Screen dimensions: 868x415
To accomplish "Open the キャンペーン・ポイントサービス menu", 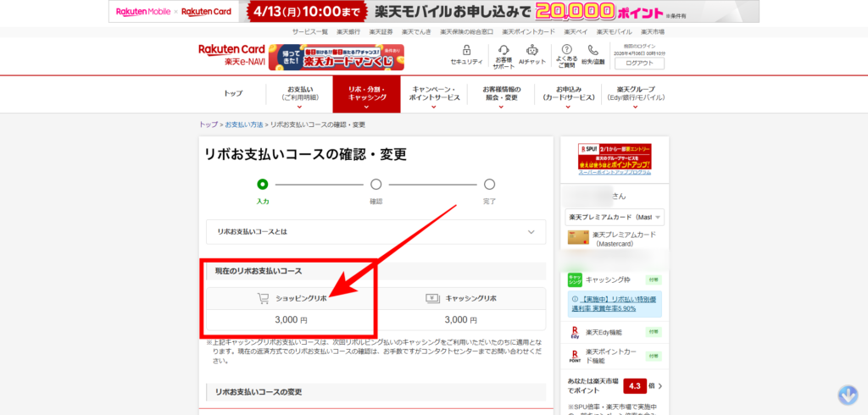I will point(434,94).
